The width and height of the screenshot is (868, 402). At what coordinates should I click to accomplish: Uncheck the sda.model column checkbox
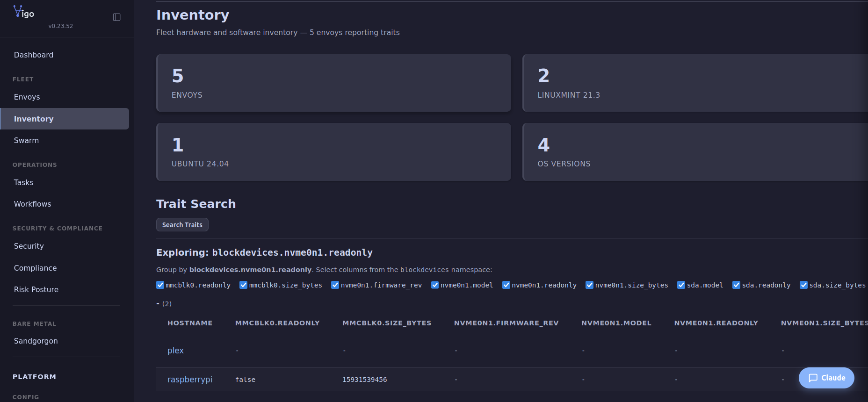point(681,285)
